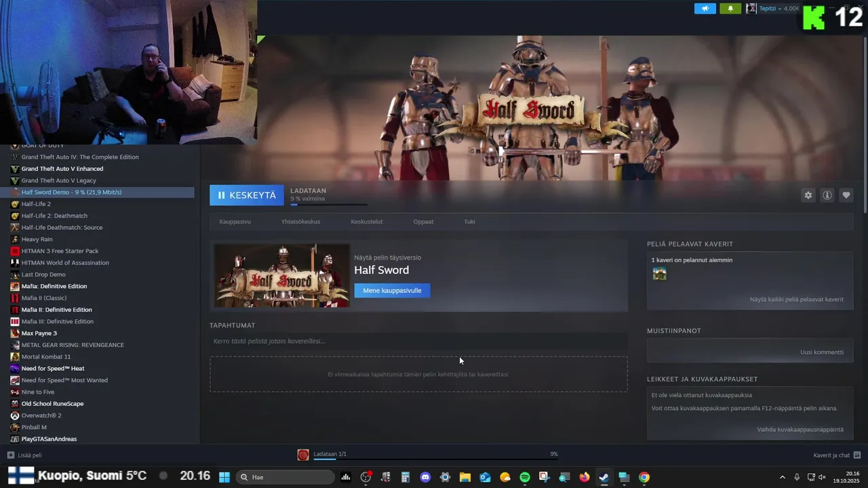Click the Mene kauppasivulle button
The width and height of the screenshot is (868, 488).
click(392, 291)
